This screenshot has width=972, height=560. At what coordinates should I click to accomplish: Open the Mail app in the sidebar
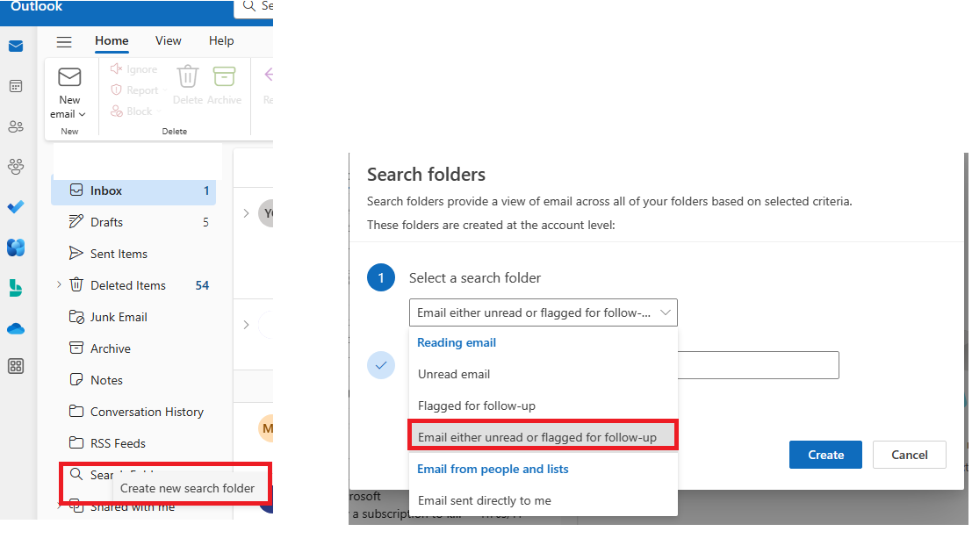pyautogui.click(x=16, y=47)
